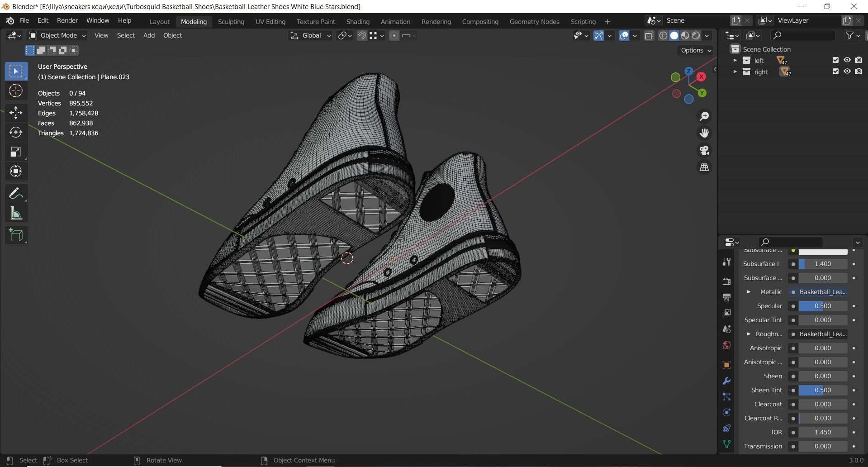Select the Annotate pencil tool

(x=16, y=194)
